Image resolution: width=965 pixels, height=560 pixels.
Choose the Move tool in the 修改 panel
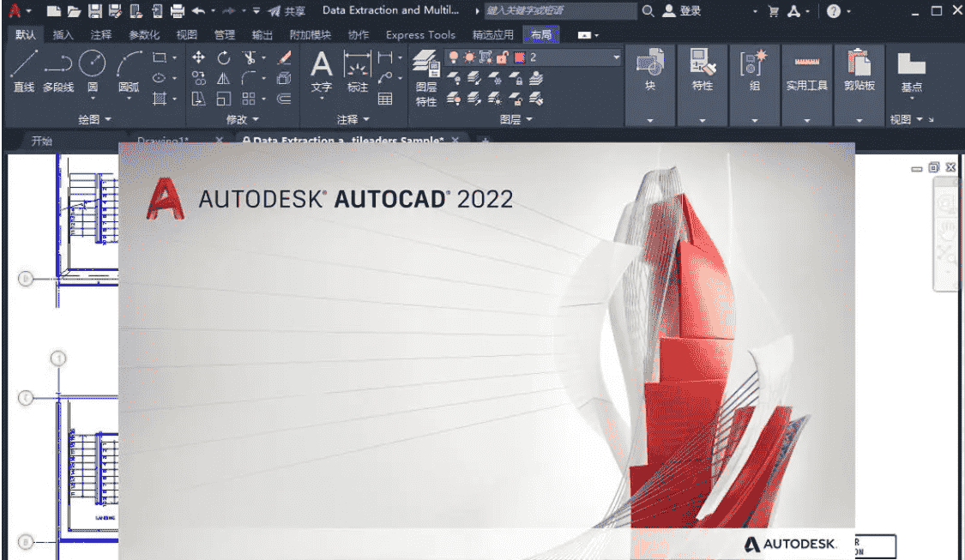(x=199, y=57)
